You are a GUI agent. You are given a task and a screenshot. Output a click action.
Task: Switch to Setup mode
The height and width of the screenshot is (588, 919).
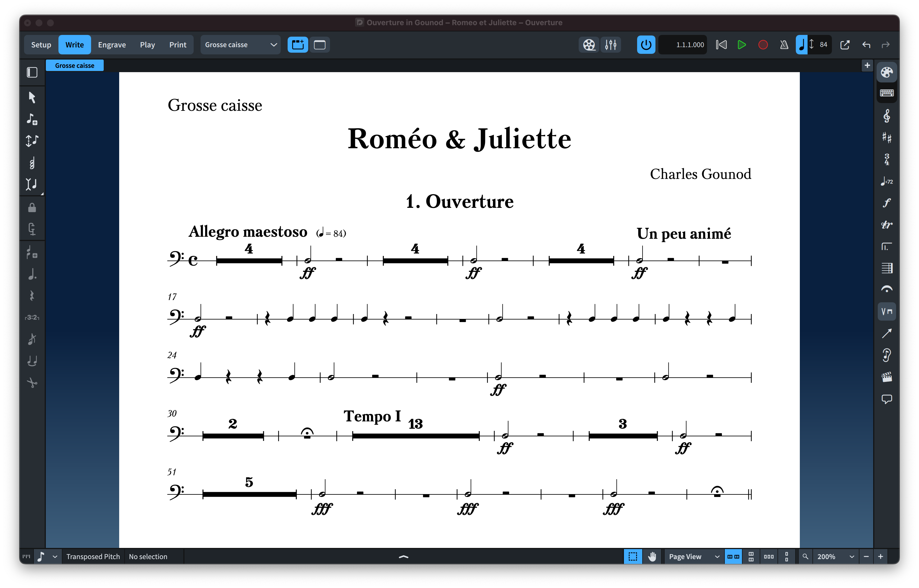coord(41,45)
